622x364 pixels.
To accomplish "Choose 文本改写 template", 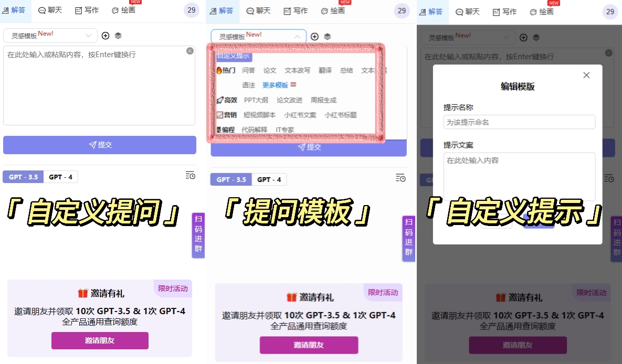I will tap(297, 70).
